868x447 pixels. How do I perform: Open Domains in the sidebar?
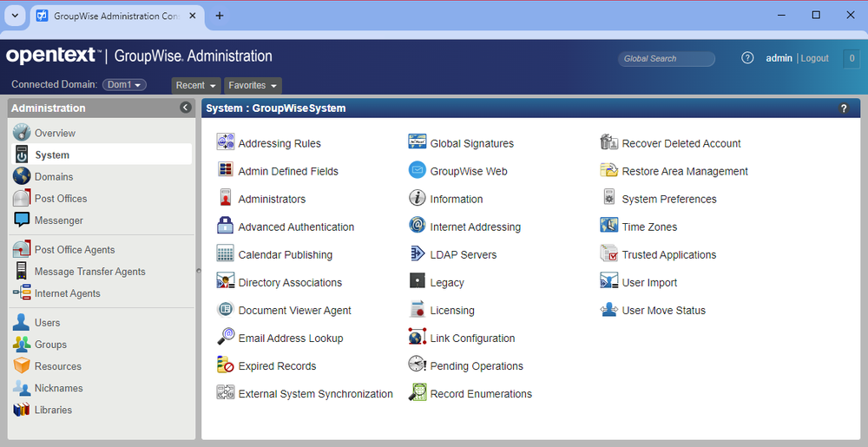click(102, 176)
